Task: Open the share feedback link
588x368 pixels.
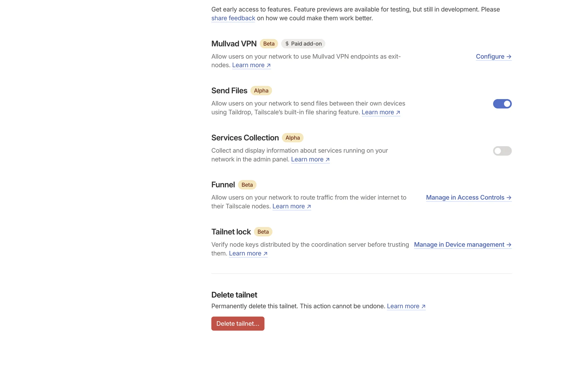Action: 233,18
